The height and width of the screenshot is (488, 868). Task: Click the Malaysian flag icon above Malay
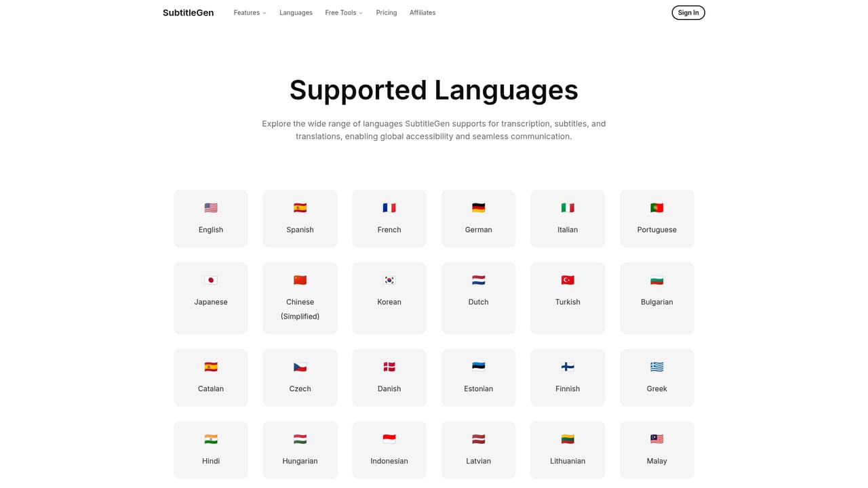click(x=656, y=439)
